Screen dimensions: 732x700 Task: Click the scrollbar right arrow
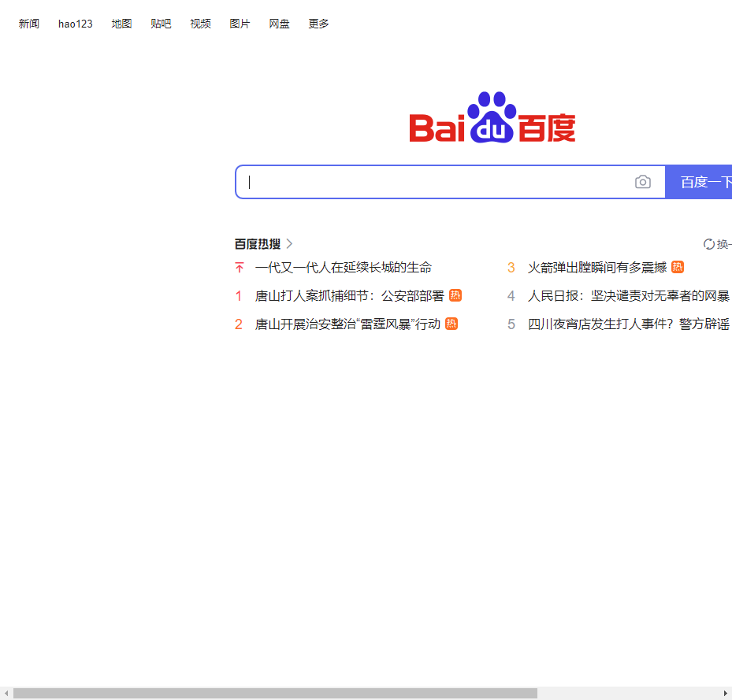pyautogui.click(x=726, y=693)
